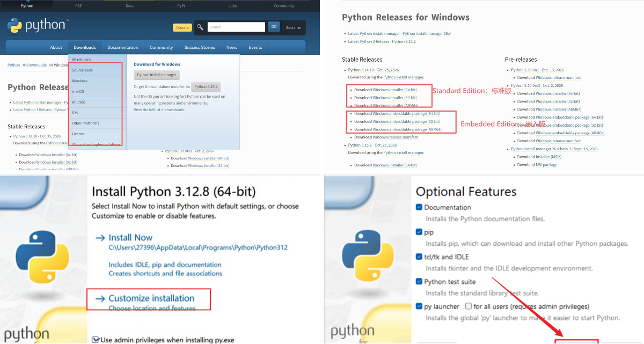Open the Documentation navigation menu
Image resolution: width=644 pixels, height=344 pixels.
(123, 47)
